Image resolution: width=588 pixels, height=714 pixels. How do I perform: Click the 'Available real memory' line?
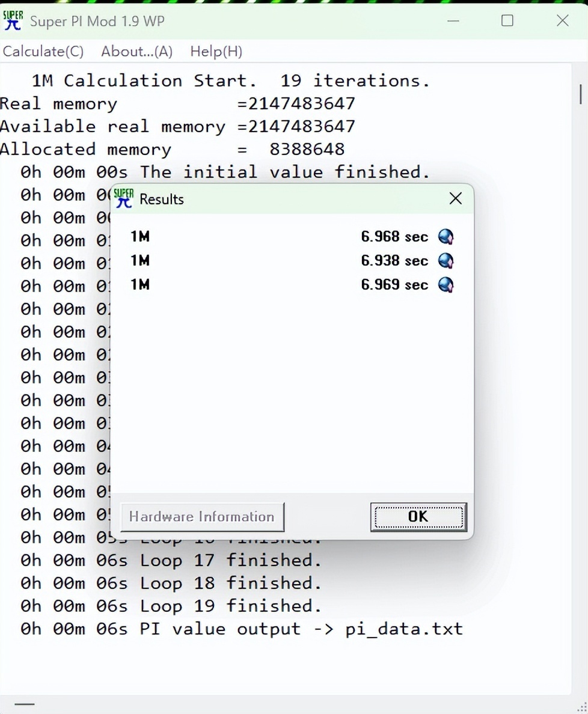pos(177,127)
